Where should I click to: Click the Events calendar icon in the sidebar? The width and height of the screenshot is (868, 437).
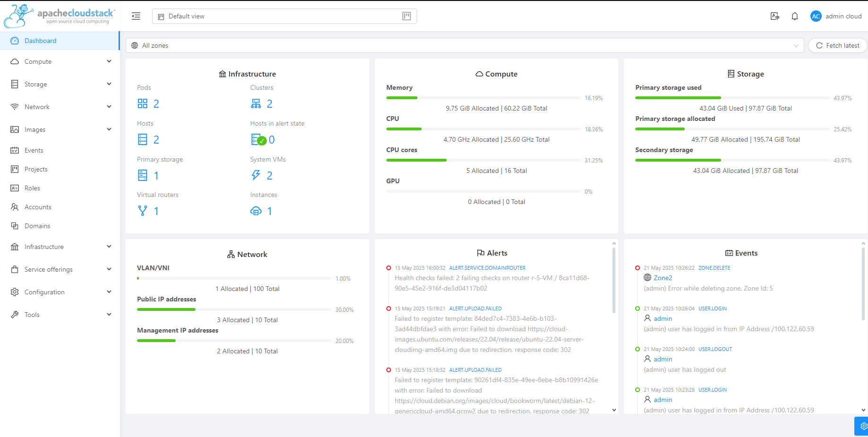tap(15, 150)
